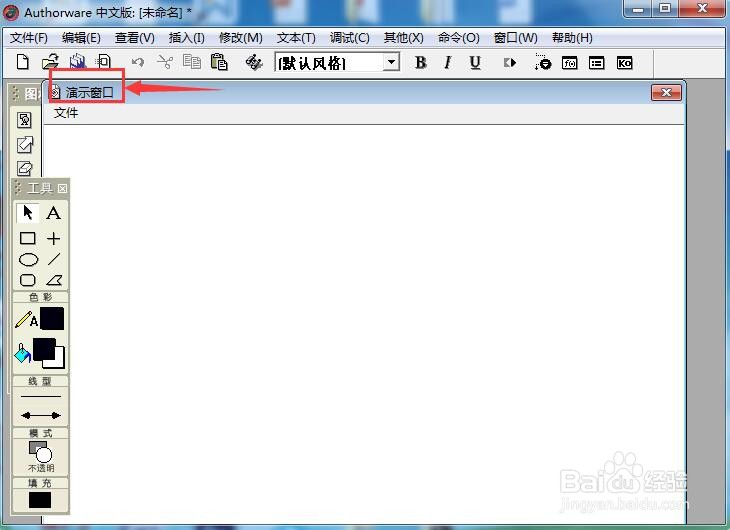This screenshot has height=530, width=730.
Task: Click the Motion icon in icon palette
Action: 25,144
